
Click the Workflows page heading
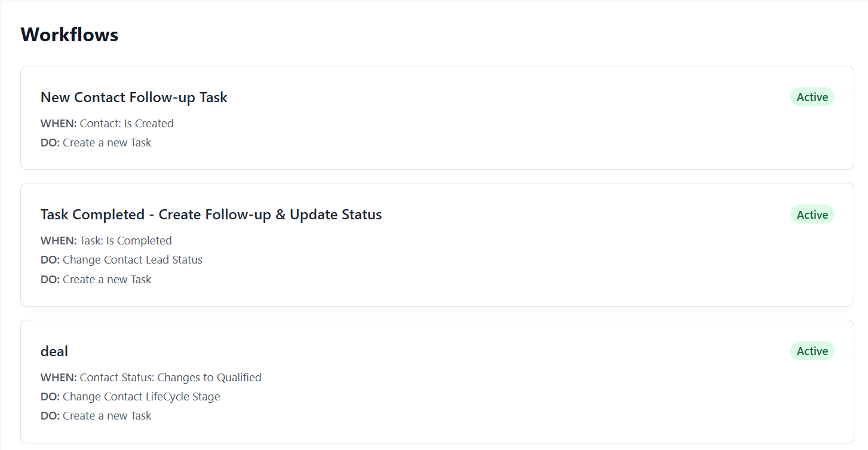69,35
